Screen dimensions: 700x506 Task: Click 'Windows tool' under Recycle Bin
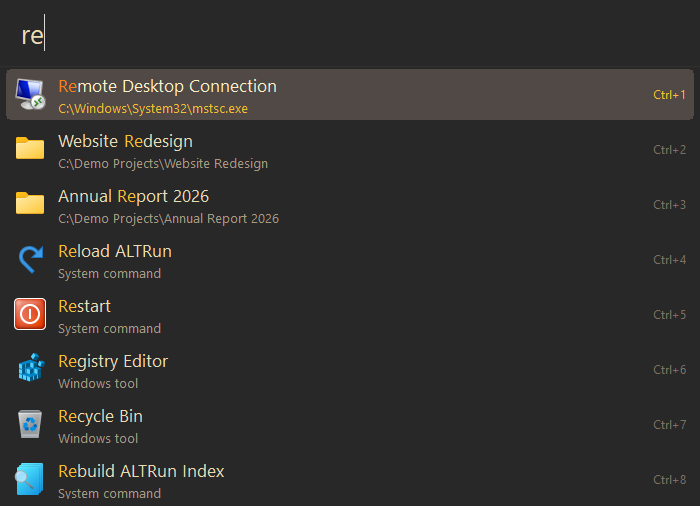click(x=98, y=438)
